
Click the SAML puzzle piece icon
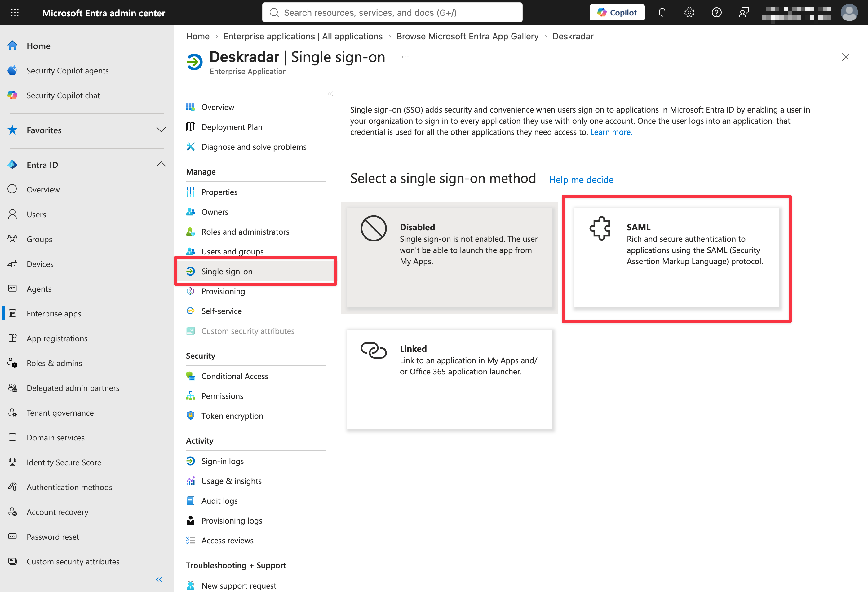pos(600,228)
